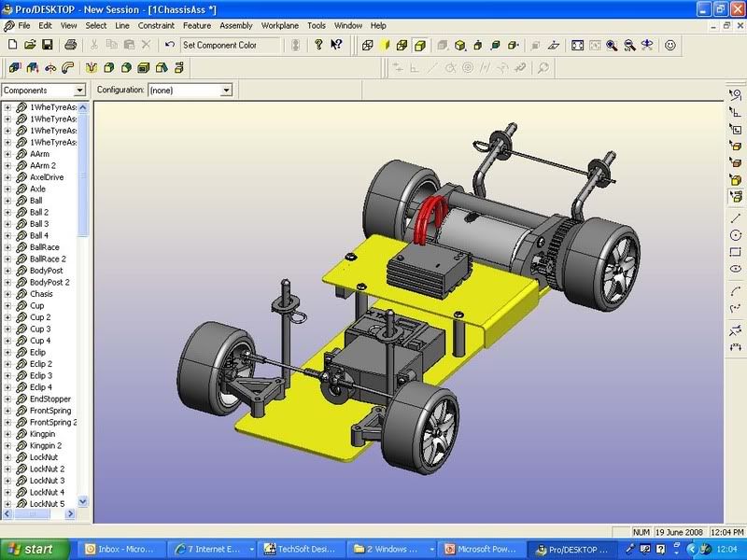747x560 pixels.
Task: Click the component list down scroll arrow
Action: [83, 501]
